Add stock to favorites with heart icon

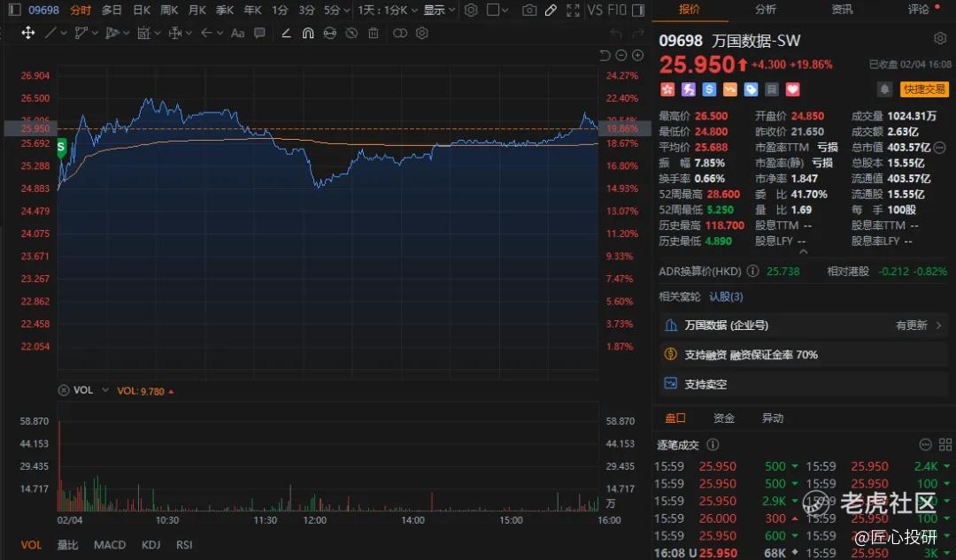[792, 89]
